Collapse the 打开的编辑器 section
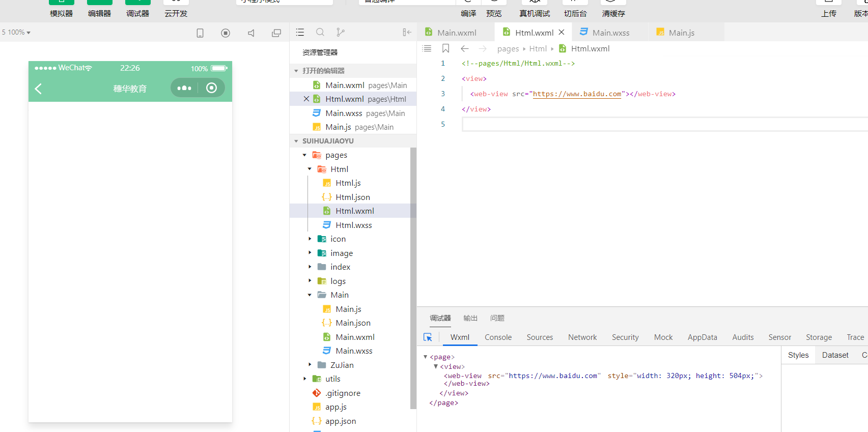868x432 pixels. coord(296,71)
